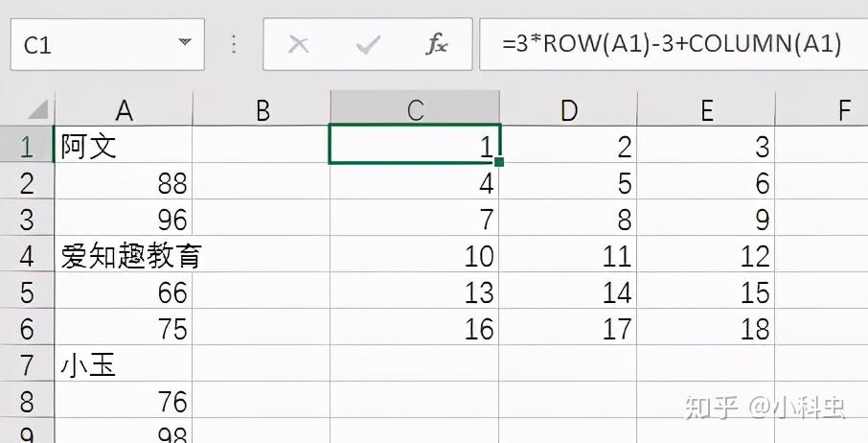Screen dimensions: 868x443
Task: Select row 6 header
Action: [27, 327]
